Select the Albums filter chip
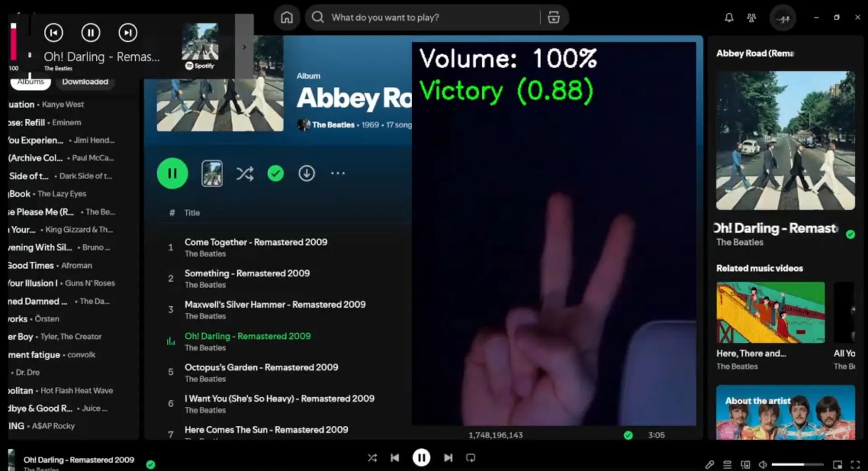Viewport: 868px width, 471px height. click(31, 82)
